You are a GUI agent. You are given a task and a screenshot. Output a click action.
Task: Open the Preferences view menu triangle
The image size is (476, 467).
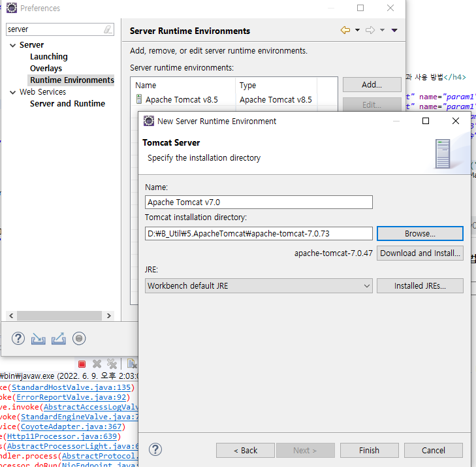394,30
